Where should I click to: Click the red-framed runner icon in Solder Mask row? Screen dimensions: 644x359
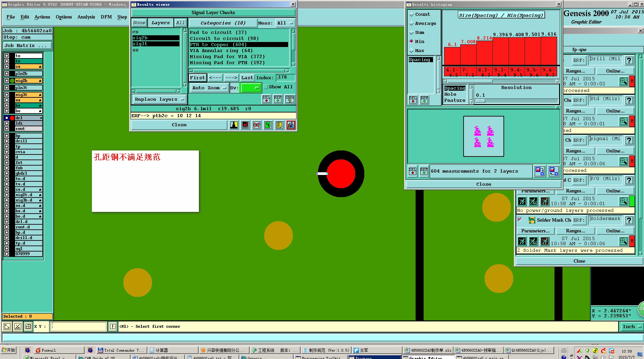click(545, 241)
